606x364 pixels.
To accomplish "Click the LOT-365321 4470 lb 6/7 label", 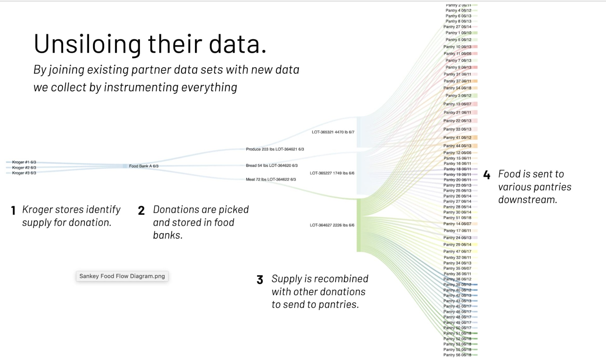I will [x=333, y=132].
